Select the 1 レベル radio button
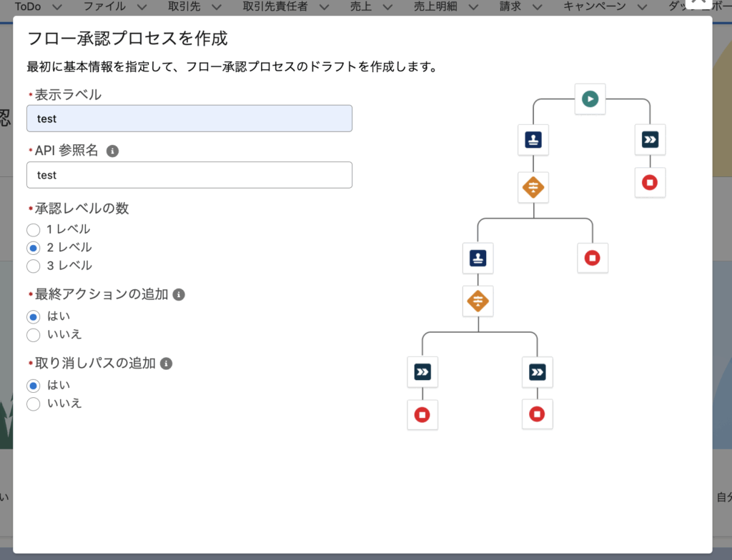This screenshot has width=732, height=560. pos(33,230)
